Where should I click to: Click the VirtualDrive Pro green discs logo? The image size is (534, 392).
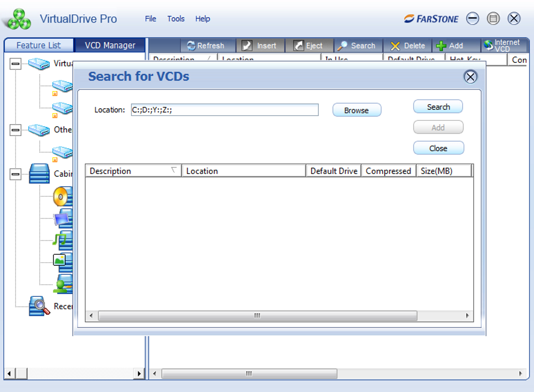pos(19,19)
